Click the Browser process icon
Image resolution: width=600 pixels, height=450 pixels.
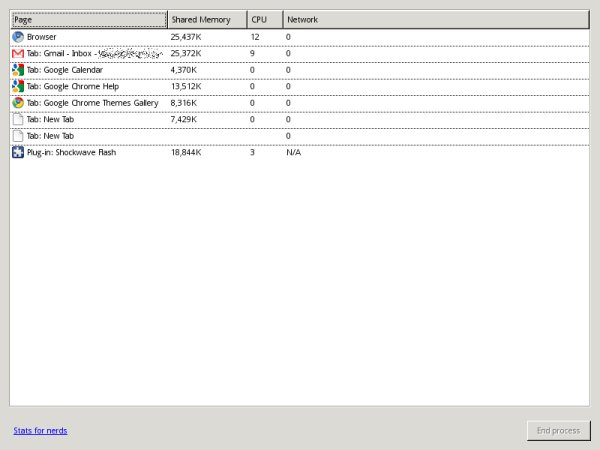point(18,37)
